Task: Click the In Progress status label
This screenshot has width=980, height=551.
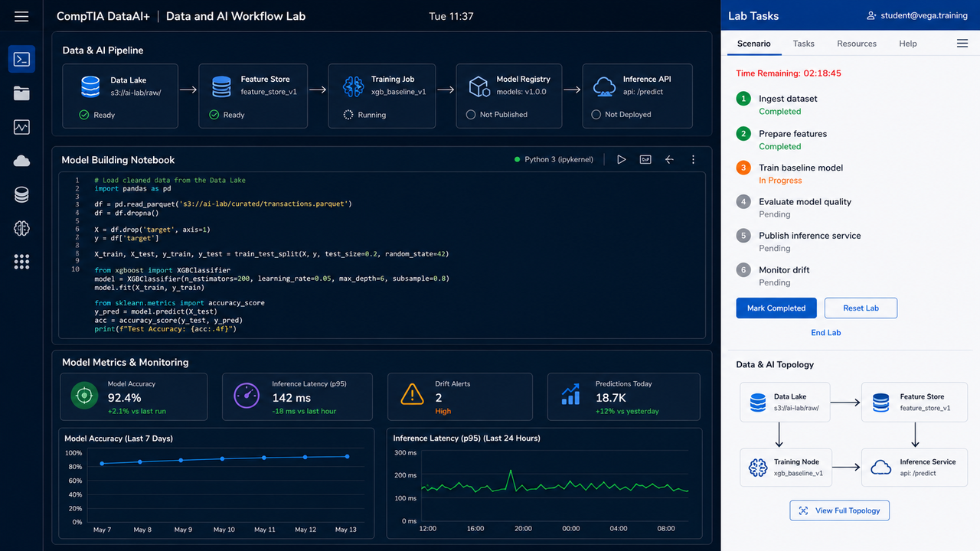Action: [780, 181]
